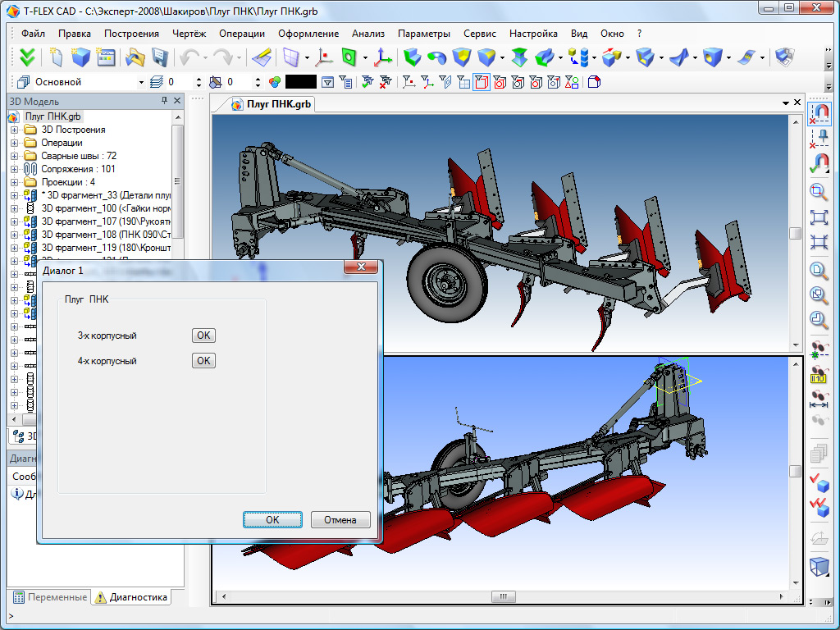Click the lower viewport horizontal scrollbar thumb
The image size is (840, 630).
(x=504, y=596)
